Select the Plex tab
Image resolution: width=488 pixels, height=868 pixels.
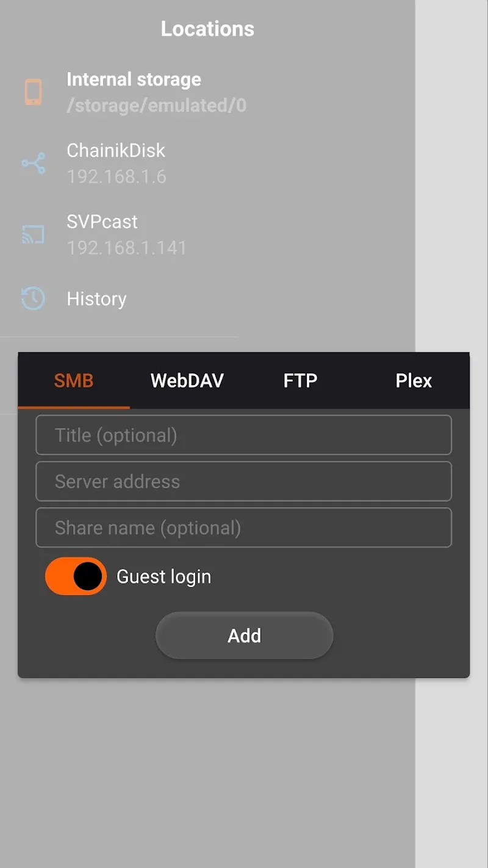[x=414, y=380]
